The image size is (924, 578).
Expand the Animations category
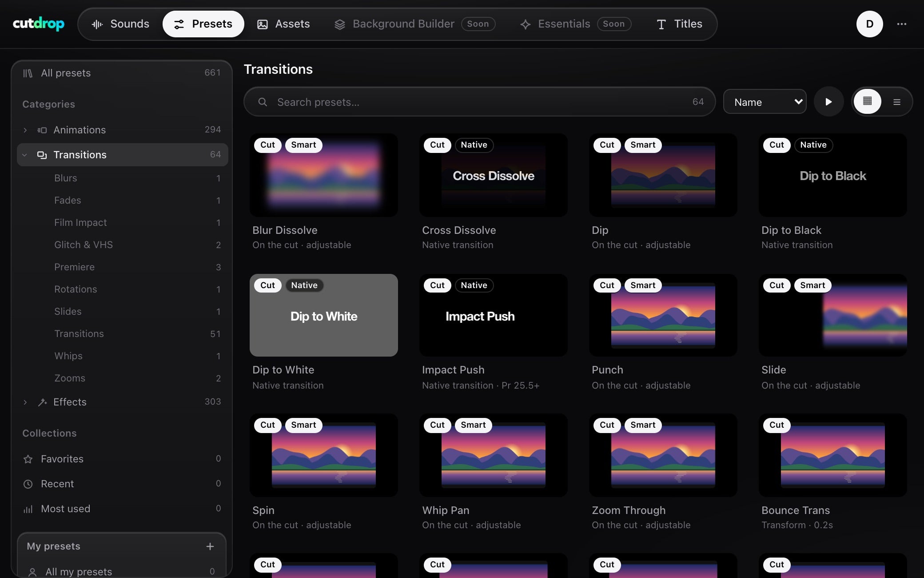click(25, 130)
